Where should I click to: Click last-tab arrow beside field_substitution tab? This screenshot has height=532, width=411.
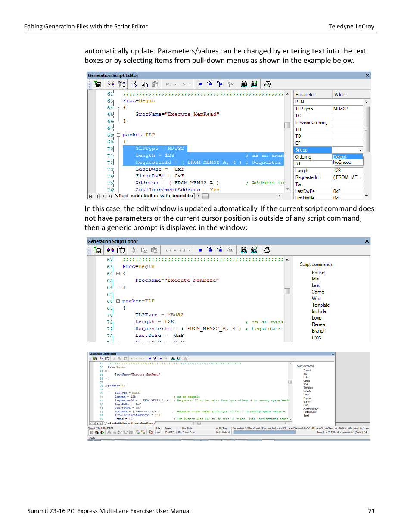110,196
